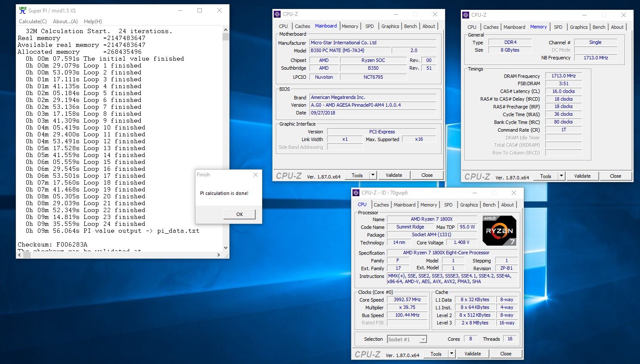Click the Core Speed value '3992.57 MHz'
The image size is (640, 364).
click(x=407, y=299)
